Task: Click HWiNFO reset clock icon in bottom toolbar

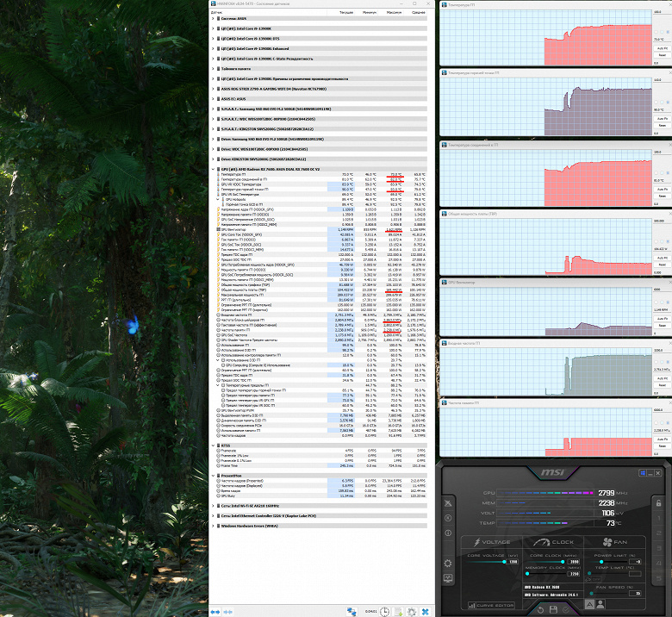Action: pyautogui.click(x=384, y=612)
